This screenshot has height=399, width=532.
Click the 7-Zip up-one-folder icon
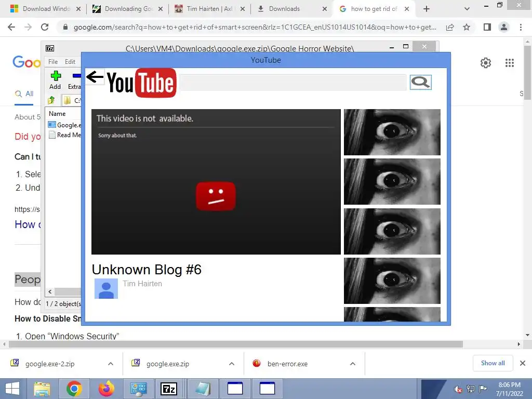(x=51, y=100)
